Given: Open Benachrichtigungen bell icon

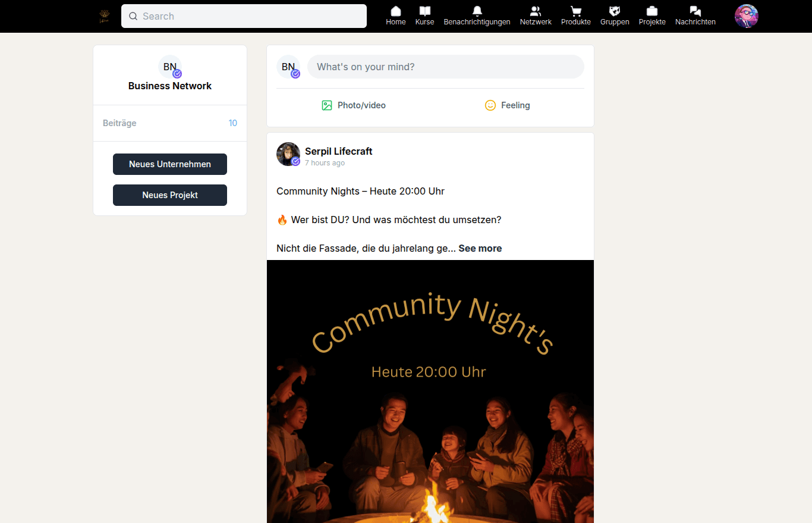Looking at the screenshot, I should click(x=477, y=11).
